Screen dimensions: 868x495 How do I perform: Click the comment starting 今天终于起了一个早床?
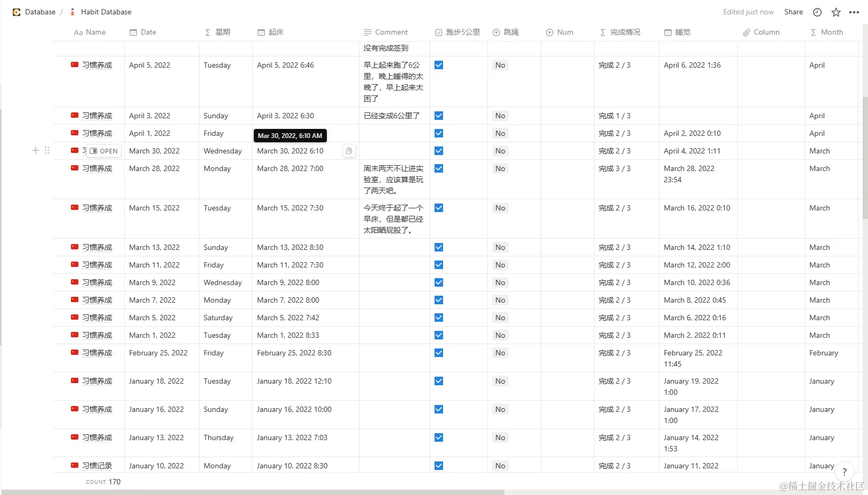pos(393,219)
